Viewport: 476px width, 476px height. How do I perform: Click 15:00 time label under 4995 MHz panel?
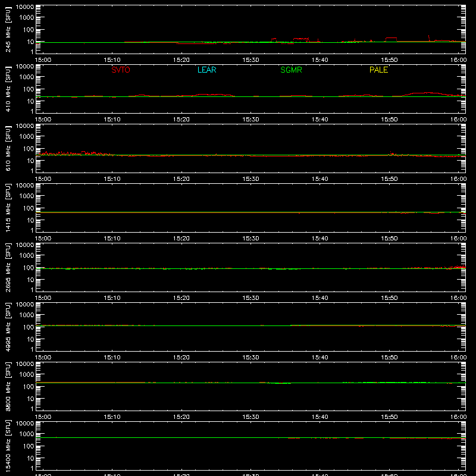coord(43,358)
